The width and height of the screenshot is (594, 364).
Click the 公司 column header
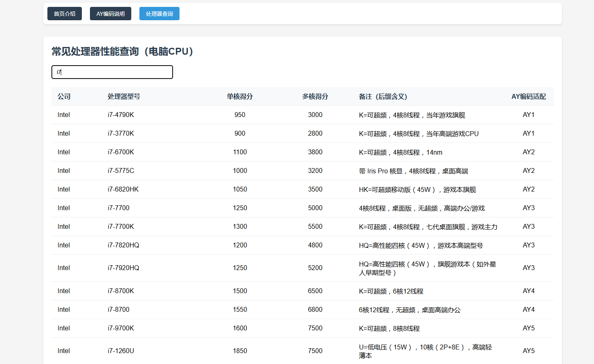click(x=64, y=96)
